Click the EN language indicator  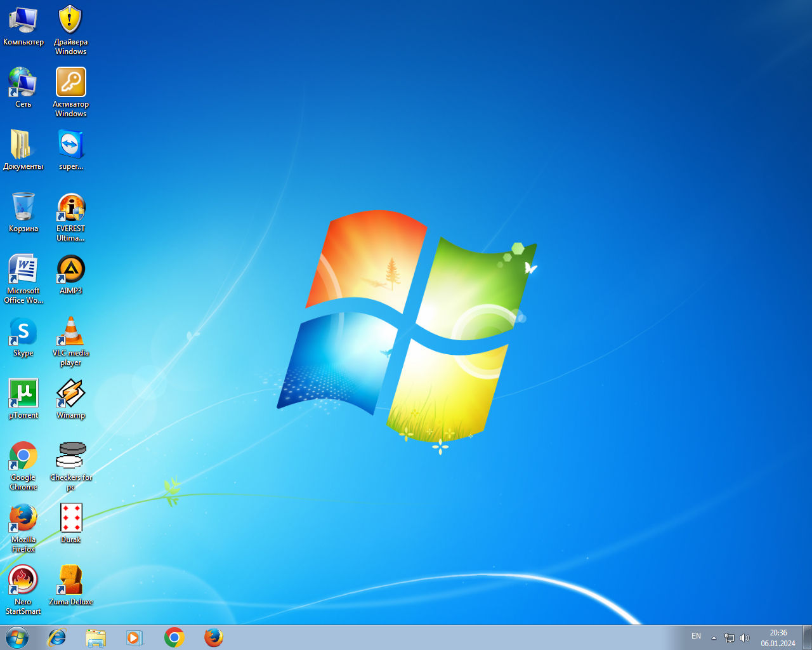[696, 636]
